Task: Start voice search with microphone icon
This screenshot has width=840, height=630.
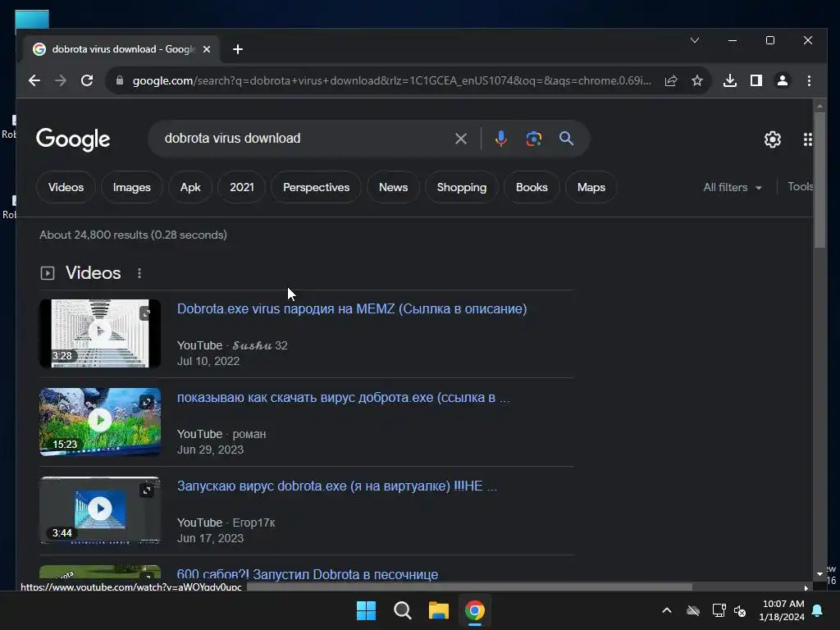Action: click(500, 139)
